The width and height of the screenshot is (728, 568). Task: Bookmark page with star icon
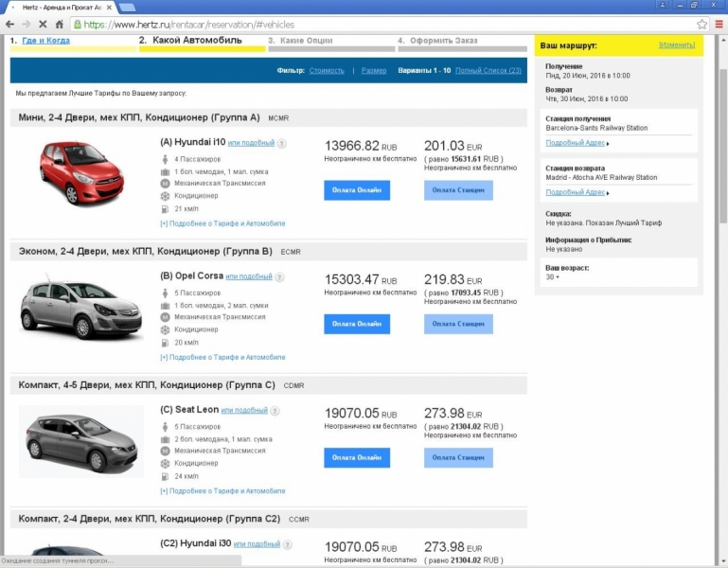(x=701, y=25)
